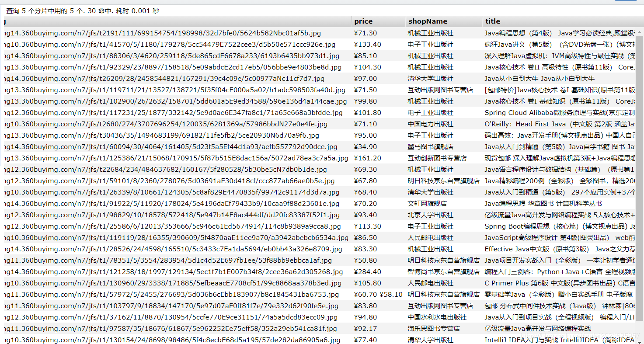Click the title 'Java编程思想（第4版）'
Screen dimensions: 644x344
tap(560, 33)
